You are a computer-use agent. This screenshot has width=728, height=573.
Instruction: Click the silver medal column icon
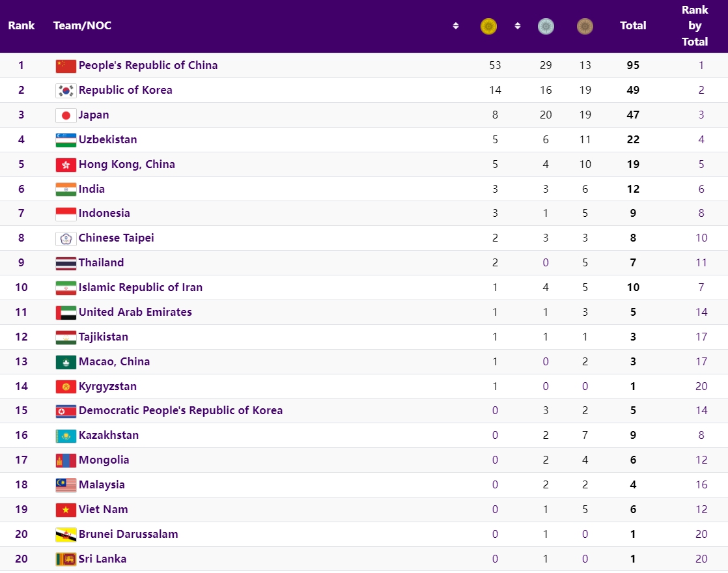(x=546, y=26)
